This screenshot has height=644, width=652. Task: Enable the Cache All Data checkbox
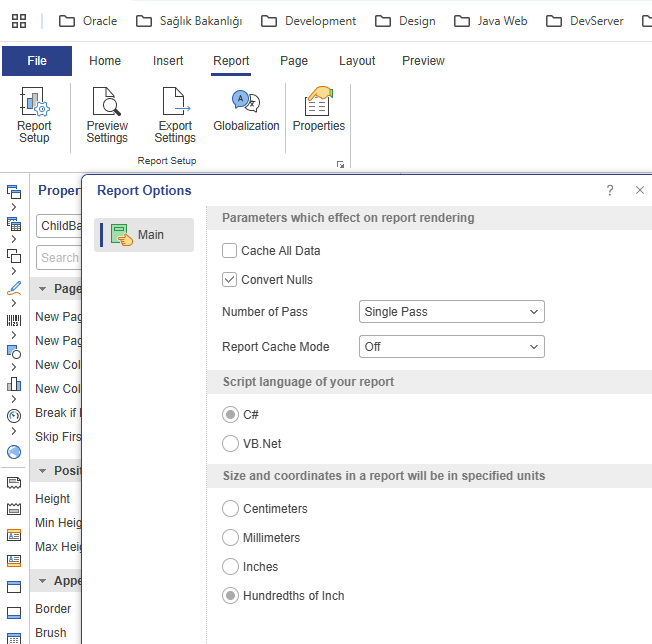tap(230, 251)
